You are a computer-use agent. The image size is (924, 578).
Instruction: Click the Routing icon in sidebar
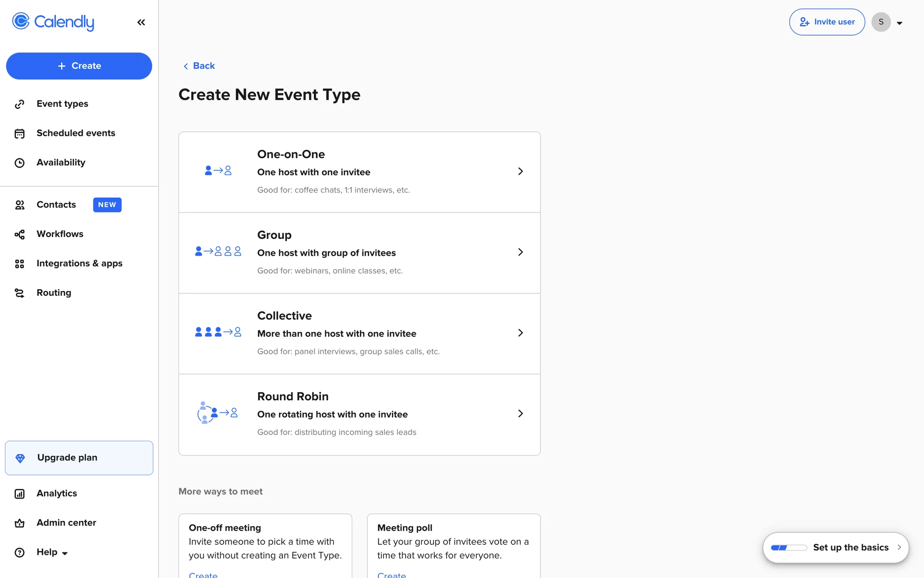[19, 293]
